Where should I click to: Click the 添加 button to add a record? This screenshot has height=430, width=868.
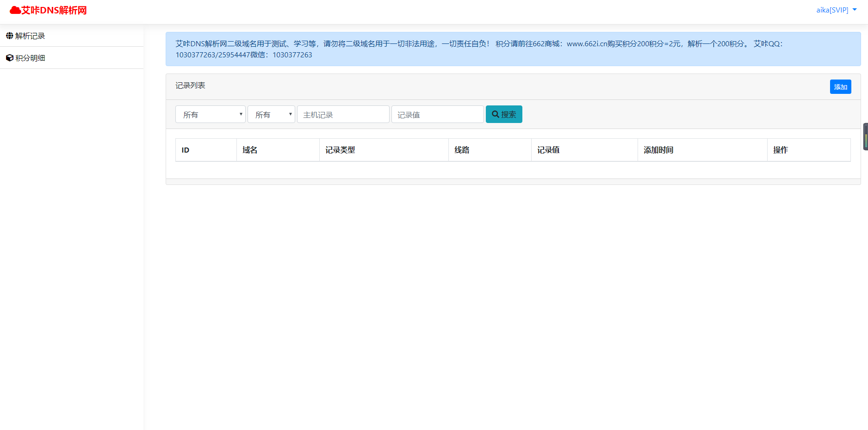pyautogui.click(x=840, y=86)
